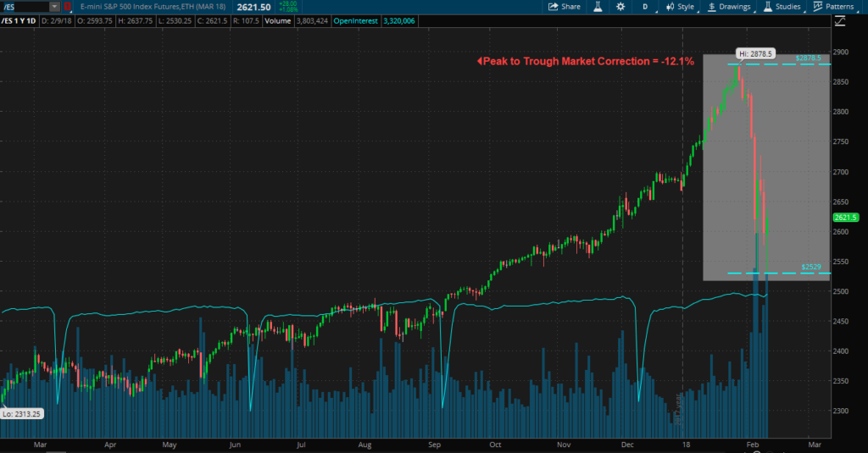Click the Hi: 2878.5 price bubble

point(755,53)
